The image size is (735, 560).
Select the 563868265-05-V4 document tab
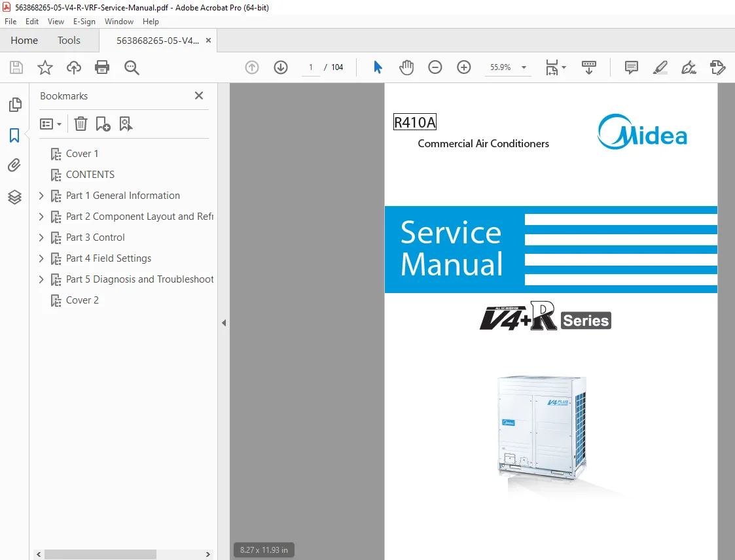point(158,41)
